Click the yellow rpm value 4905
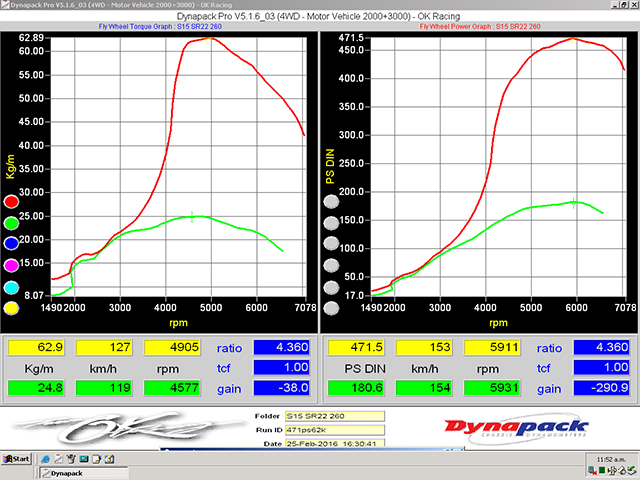Image resolution: width=640 pixels, height=480 pixels. tap(172, 347)
